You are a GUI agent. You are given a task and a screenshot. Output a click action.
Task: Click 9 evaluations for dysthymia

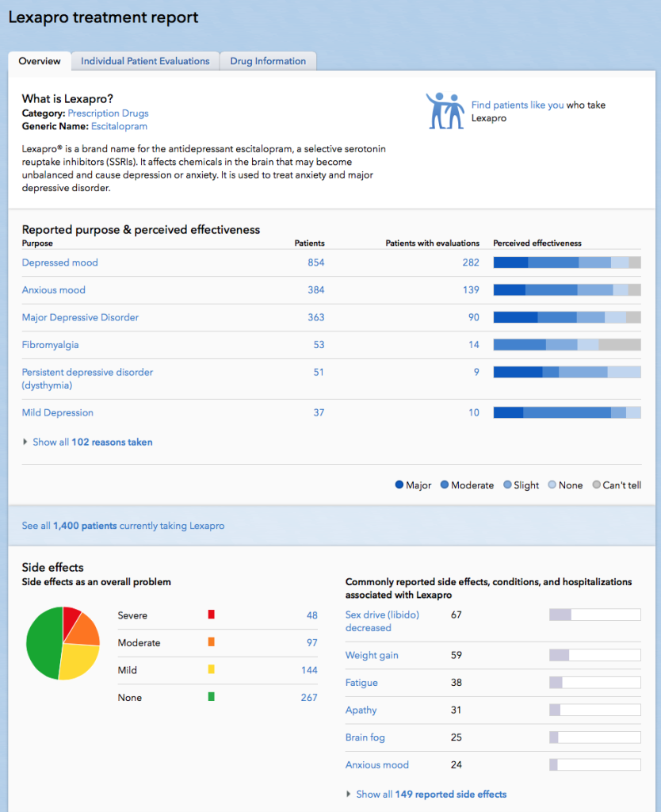coord(476,373)
